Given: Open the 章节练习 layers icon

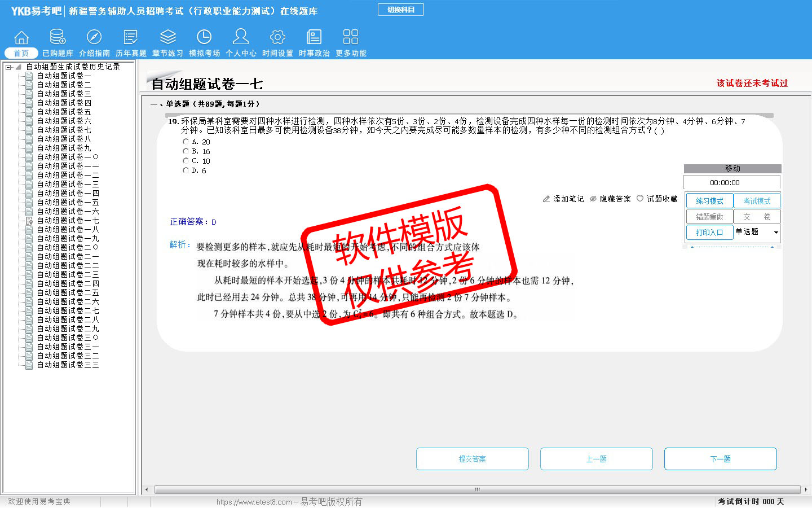Looking at the screenshot, I should (167, 38).
